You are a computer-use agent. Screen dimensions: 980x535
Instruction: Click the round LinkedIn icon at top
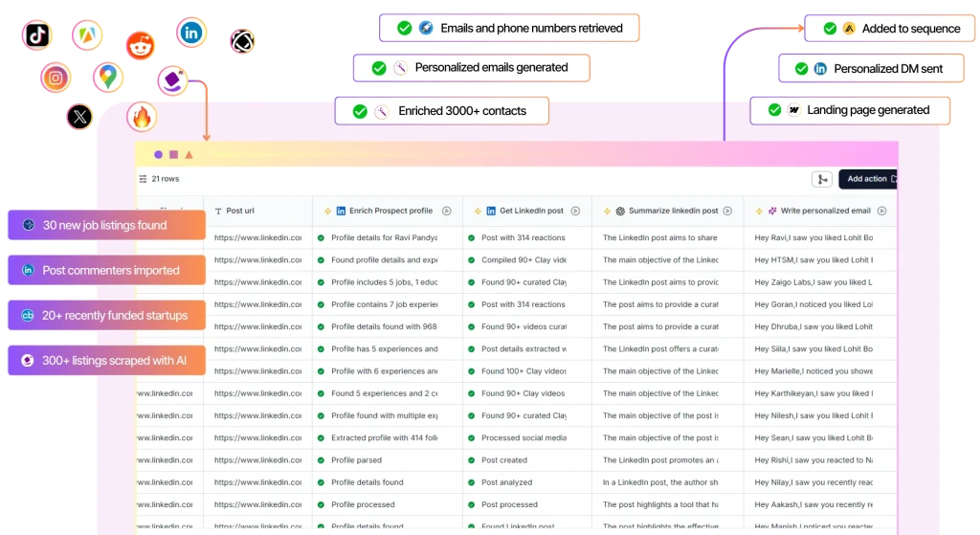click(191, 33)
